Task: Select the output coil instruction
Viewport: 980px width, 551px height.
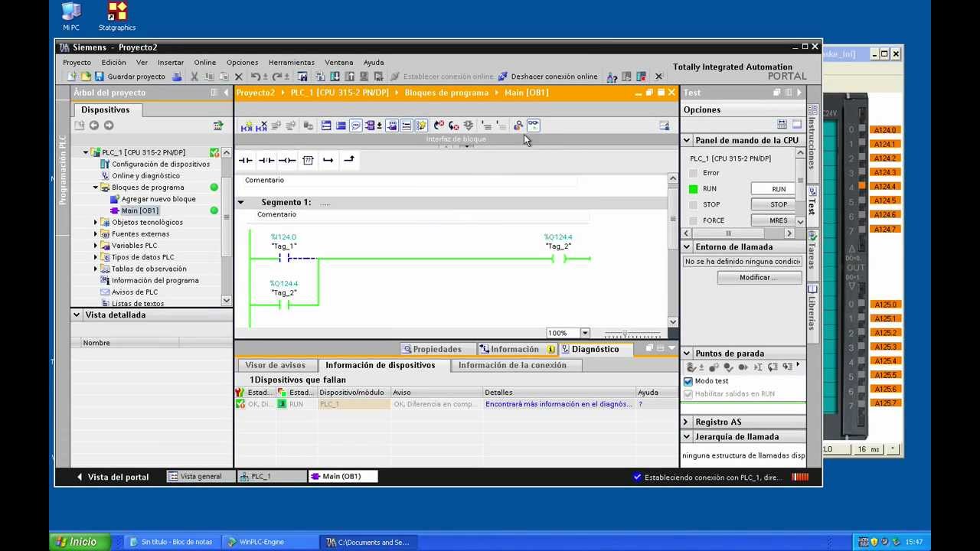Action: [x=287, y=160]
